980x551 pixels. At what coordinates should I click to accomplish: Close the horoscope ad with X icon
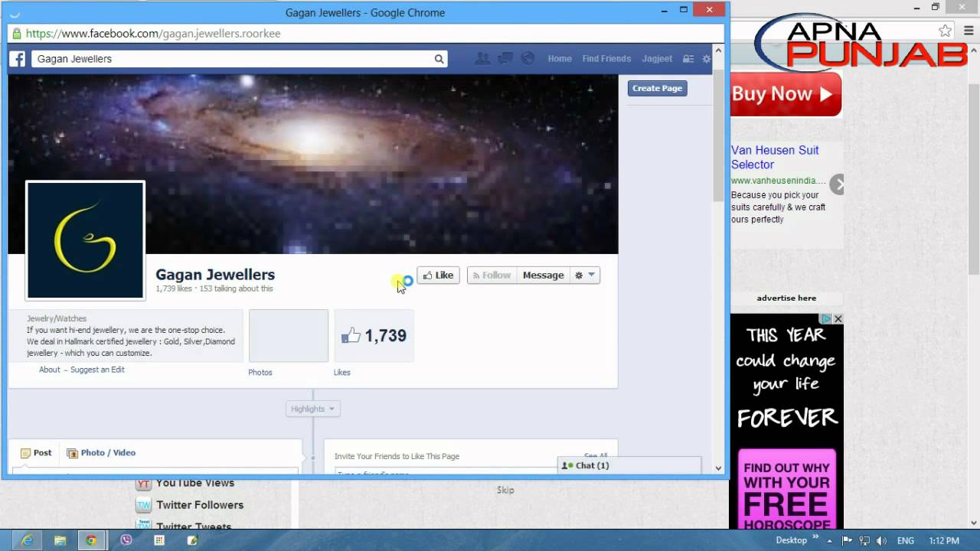coord(838,318)
